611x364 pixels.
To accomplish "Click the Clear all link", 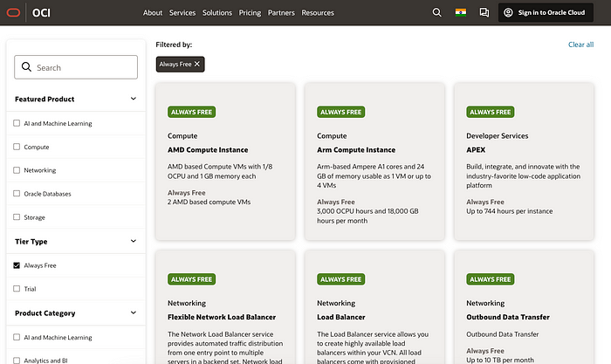I will click(580, 45).
